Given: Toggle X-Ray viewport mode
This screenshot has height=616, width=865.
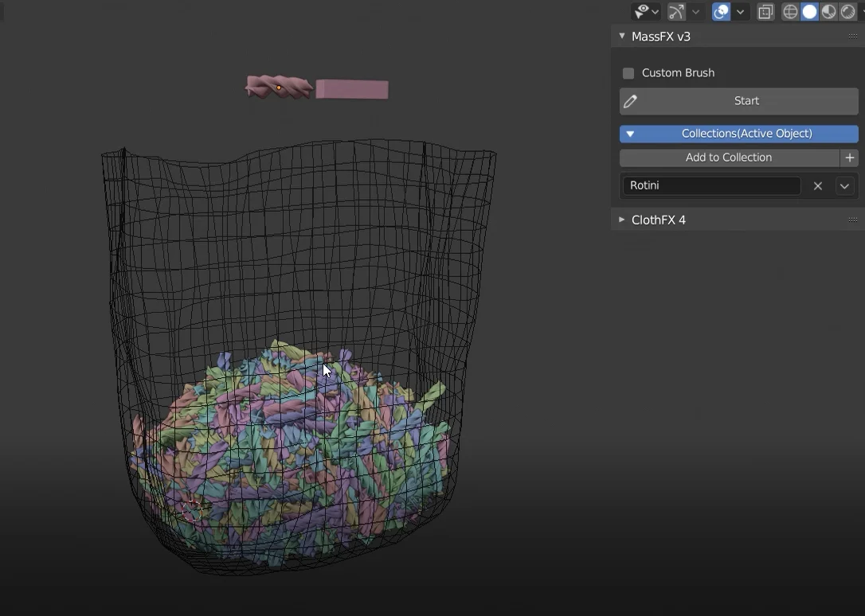Looking at the screenshot, I should click(x=765, y=11).
